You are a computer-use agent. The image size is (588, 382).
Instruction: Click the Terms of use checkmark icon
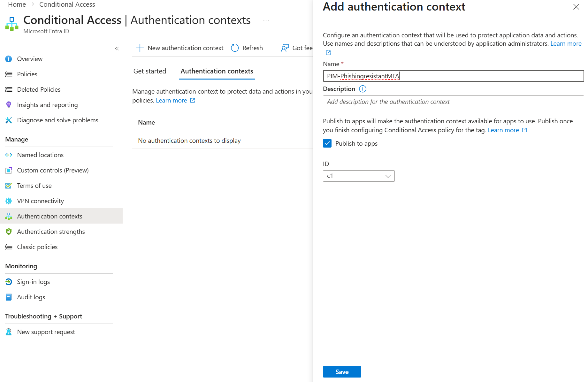tap(9, 186)
